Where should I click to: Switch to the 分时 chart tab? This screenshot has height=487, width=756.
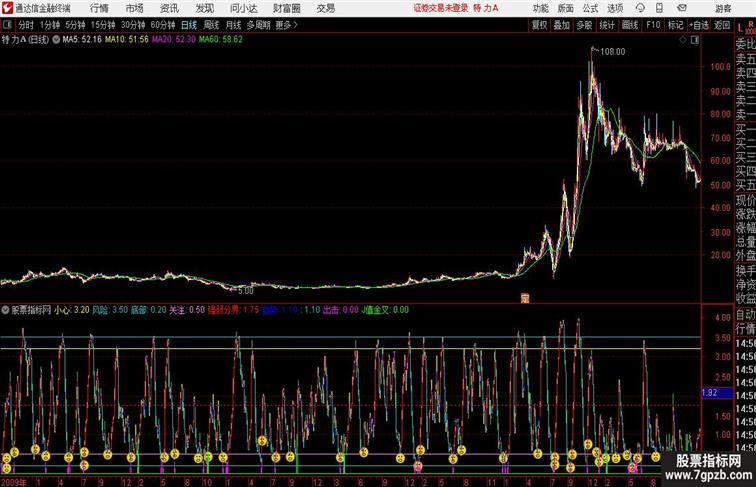coord(26,25)
